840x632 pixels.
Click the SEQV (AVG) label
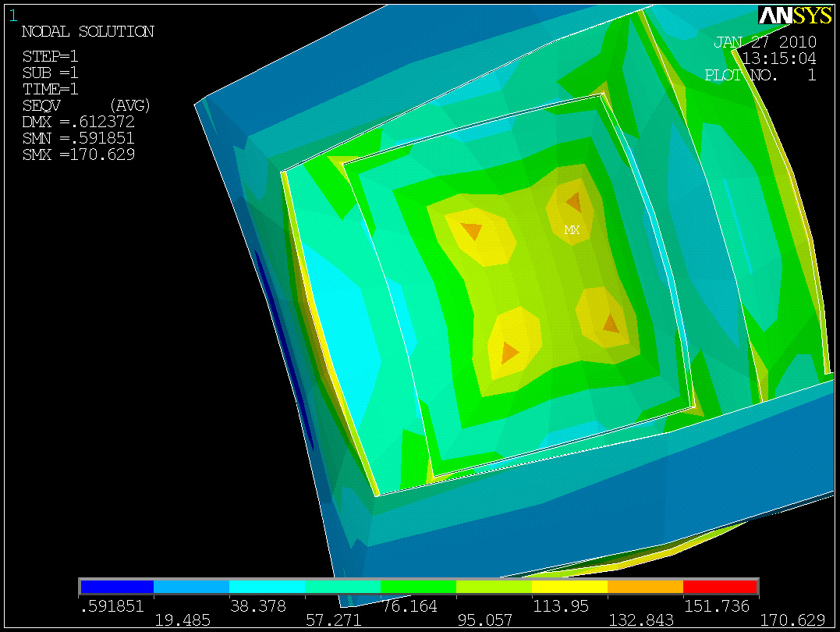(x=87, y=105)
